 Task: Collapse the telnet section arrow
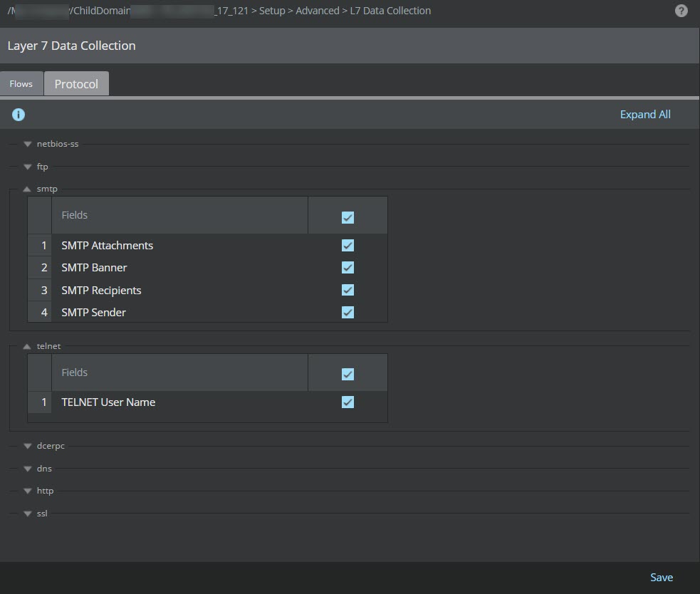coord(27,346)
